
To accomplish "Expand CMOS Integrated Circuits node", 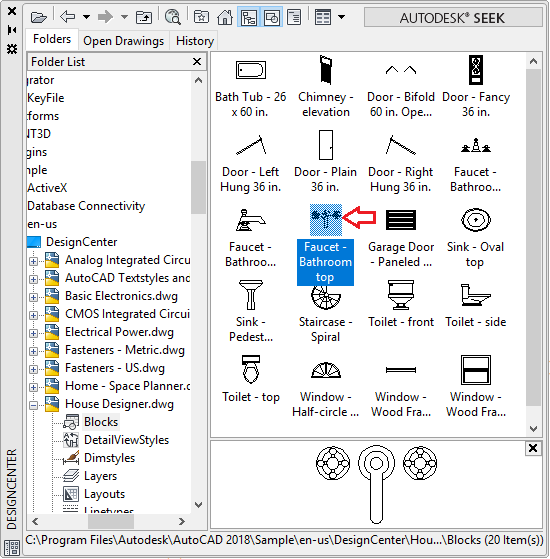I will pyautogui.click(x=34, y=315).
